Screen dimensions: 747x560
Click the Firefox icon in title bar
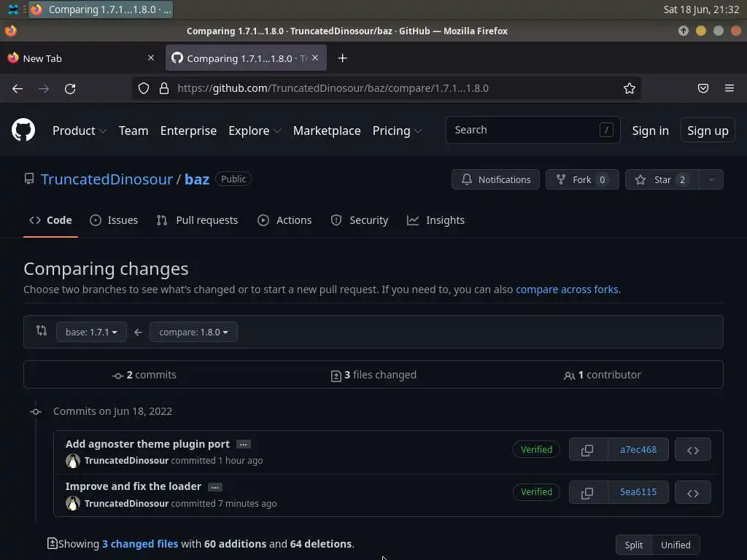coord(11,31)
